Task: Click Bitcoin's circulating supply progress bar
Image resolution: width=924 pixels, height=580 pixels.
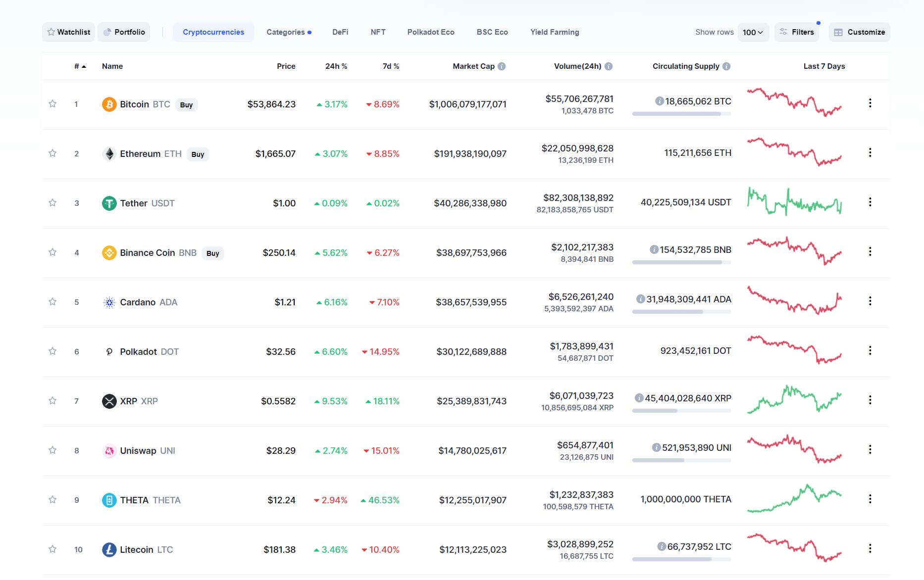Action: click(681, 114)
